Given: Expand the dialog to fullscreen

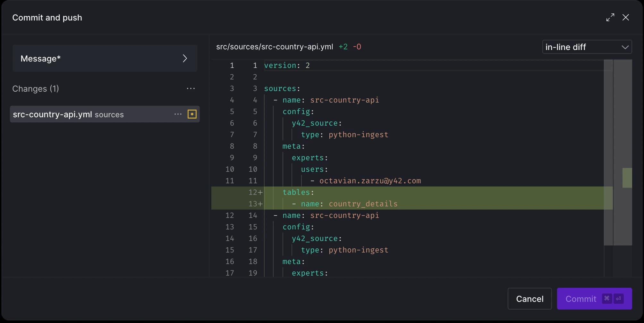Looking at the screenshot, I should [x=610, y=17].
